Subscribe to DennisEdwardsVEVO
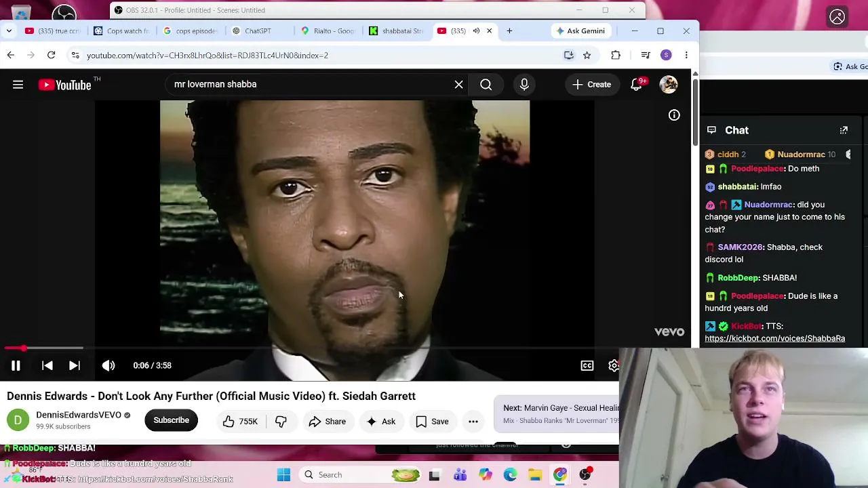 pyautogui.click(x=171, y=420)
